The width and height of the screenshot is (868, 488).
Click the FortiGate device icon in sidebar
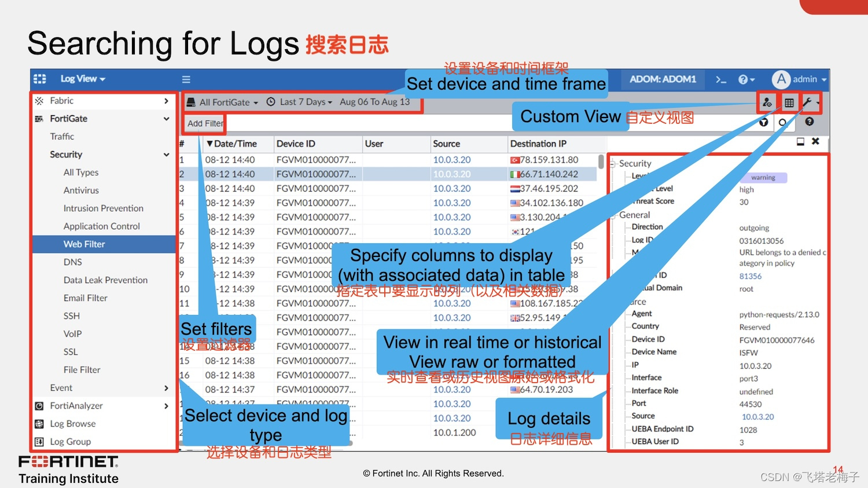click(x=39, y=119)
